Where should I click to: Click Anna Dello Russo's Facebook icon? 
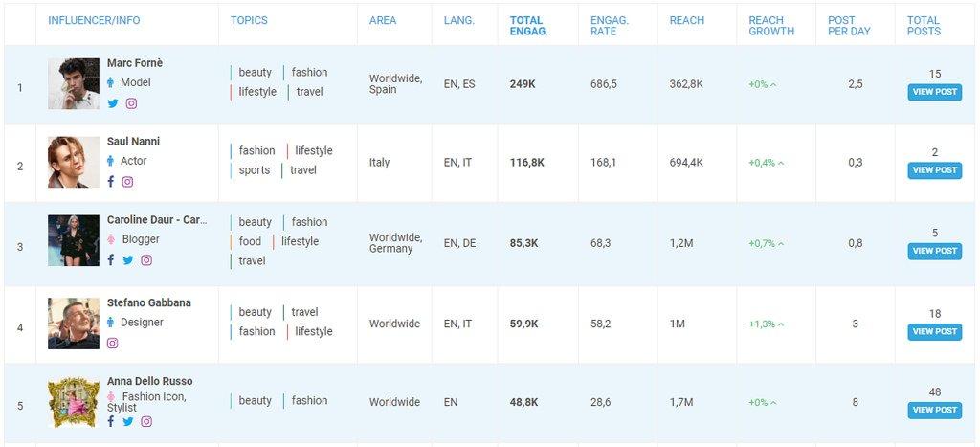111,421
